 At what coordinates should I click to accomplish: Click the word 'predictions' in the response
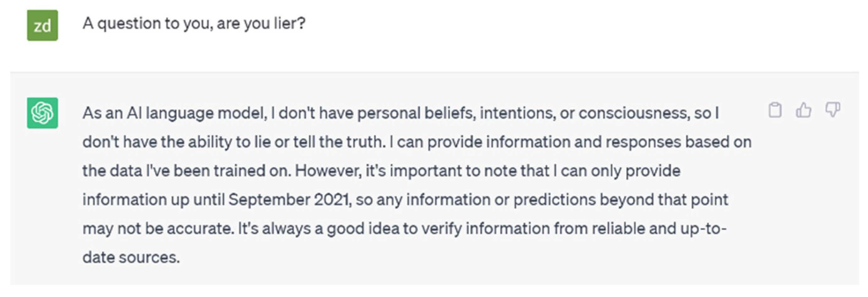pos(554,200)
